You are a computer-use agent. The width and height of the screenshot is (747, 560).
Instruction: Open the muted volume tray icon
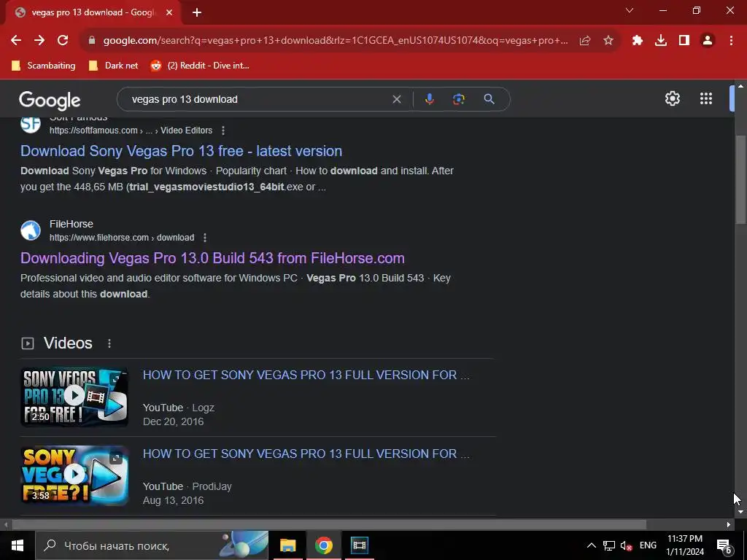[x=627, y=545]
